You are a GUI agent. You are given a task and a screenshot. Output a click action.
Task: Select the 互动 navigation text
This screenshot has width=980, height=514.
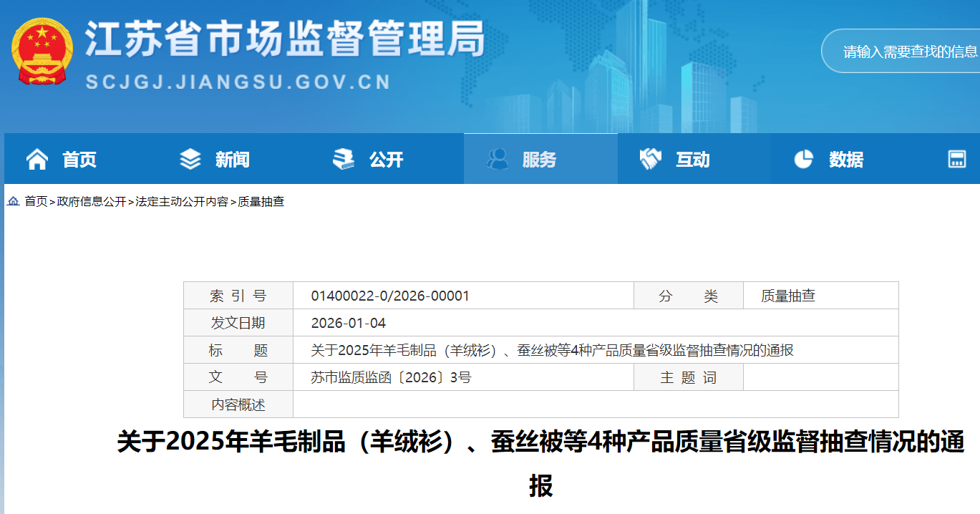click(x=693, y=160)
